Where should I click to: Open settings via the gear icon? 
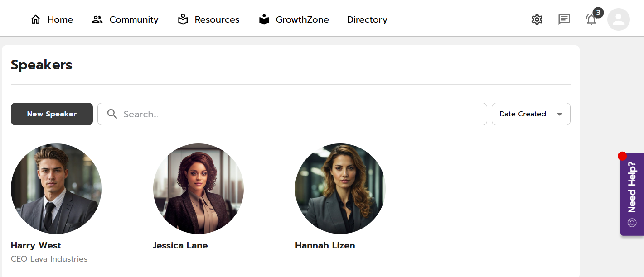[537, 19]
